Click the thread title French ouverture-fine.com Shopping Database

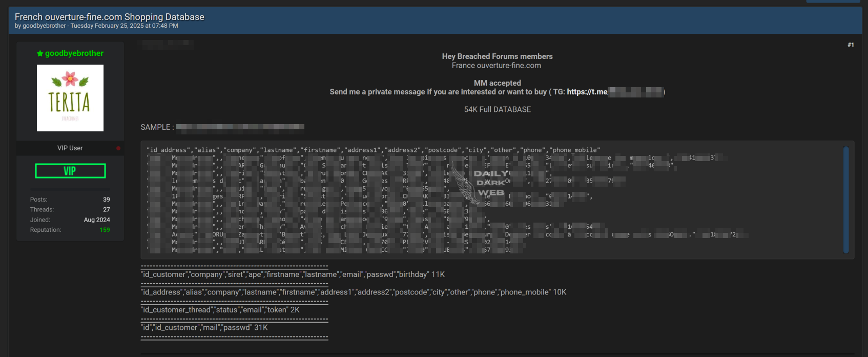click(110, 17)
